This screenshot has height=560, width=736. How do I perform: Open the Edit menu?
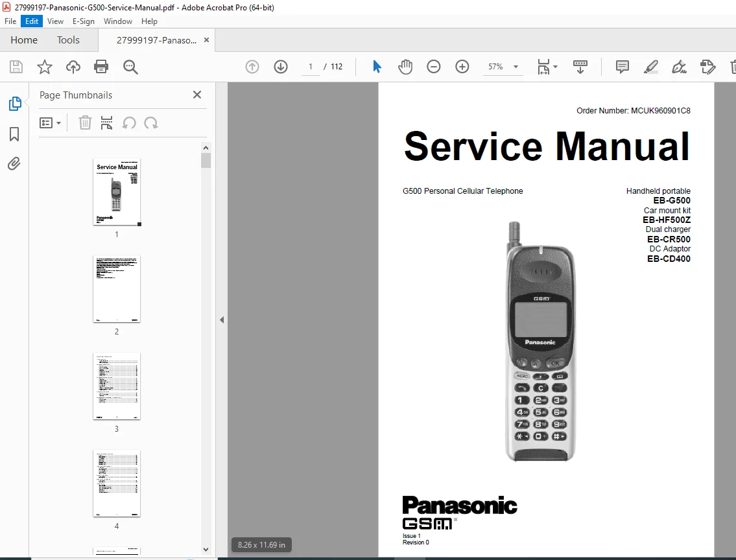(31, 21)
